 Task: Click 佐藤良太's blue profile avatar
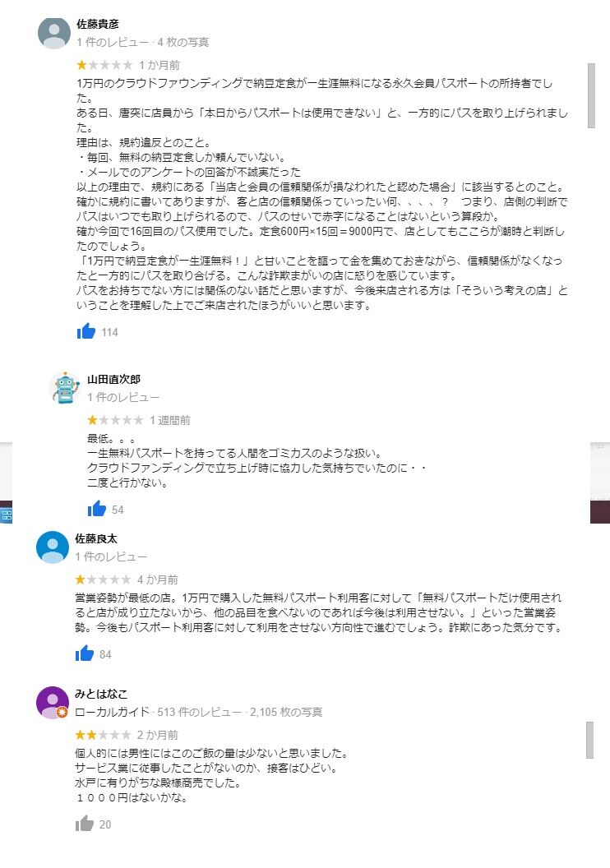tap(53, 547)
